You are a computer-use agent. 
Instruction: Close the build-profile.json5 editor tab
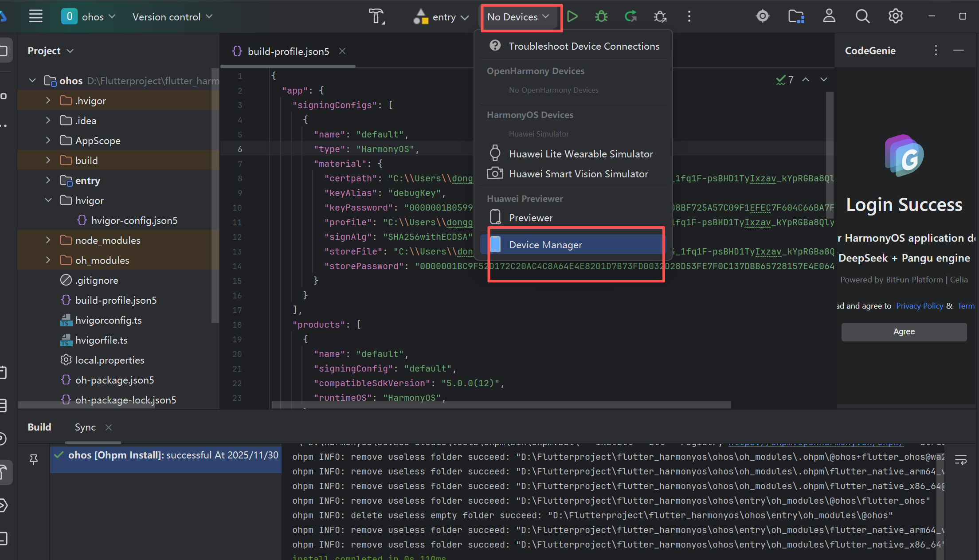coord(342,51)
